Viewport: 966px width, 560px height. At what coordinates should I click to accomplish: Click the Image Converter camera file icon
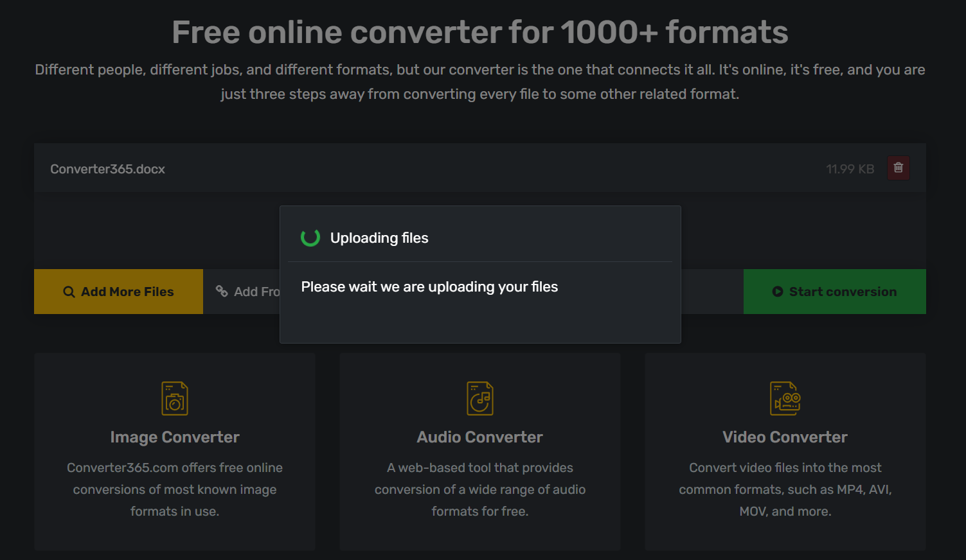click(175, 399)
